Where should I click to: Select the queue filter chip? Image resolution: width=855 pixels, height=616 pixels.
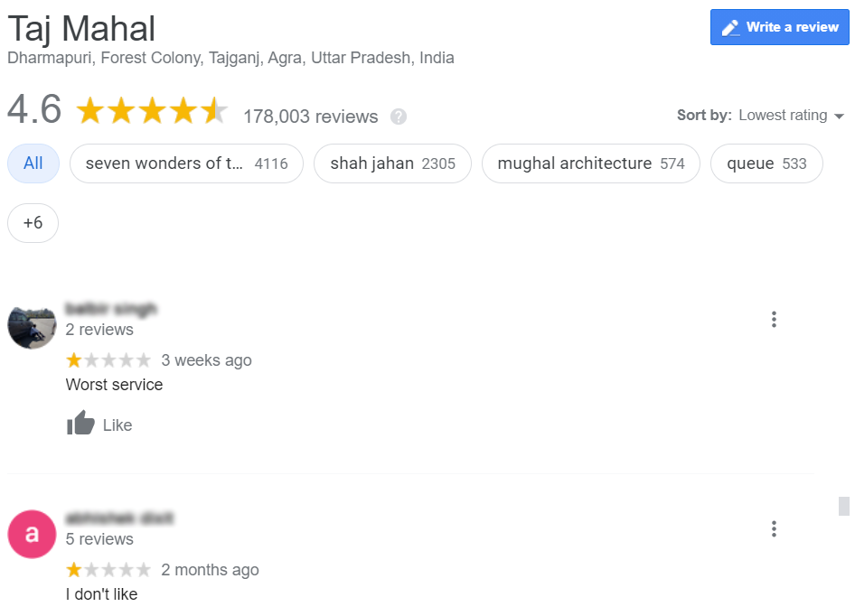click(766, 163)
